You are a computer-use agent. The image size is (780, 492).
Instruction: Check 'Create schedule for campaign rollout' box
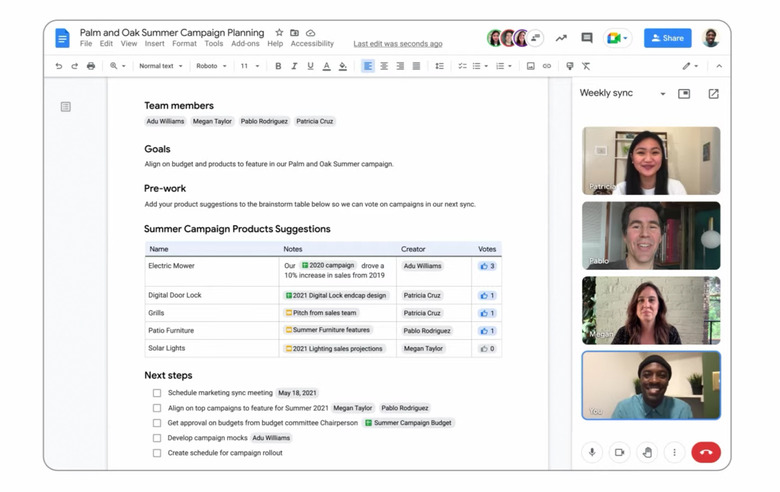pos(157,453)
